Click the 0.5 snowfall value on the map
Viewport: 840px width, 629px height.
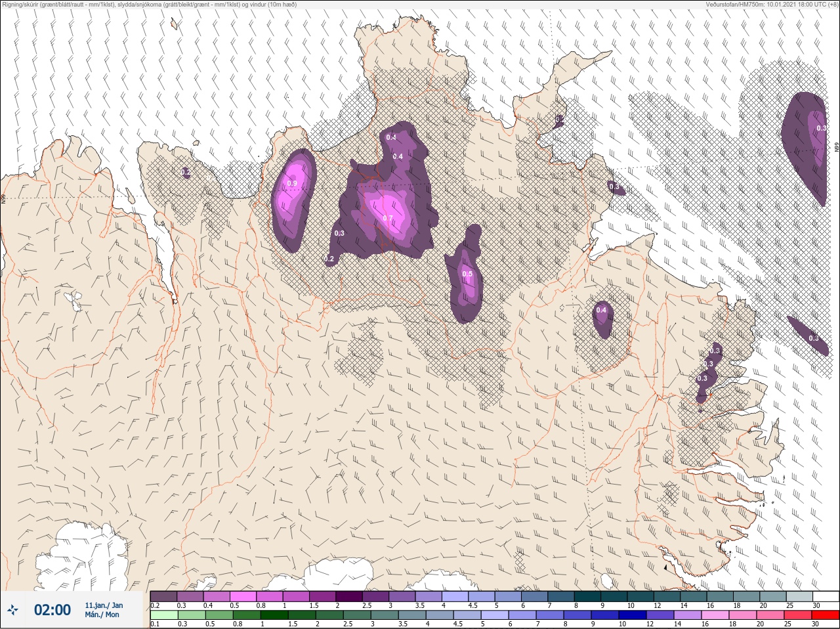(467, 274)
